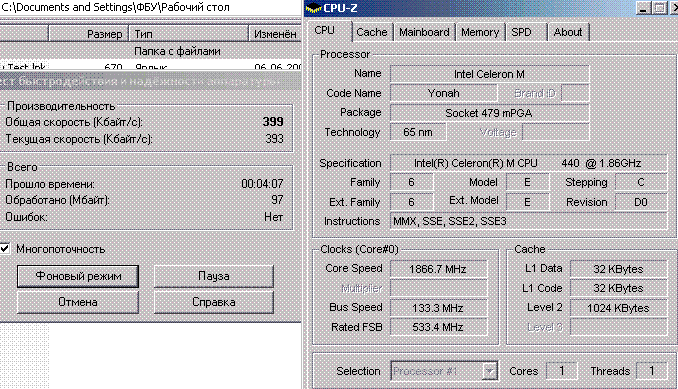This screenshot has height=389, width=678.
Task: Click the Specification field text
Action: 528,163
